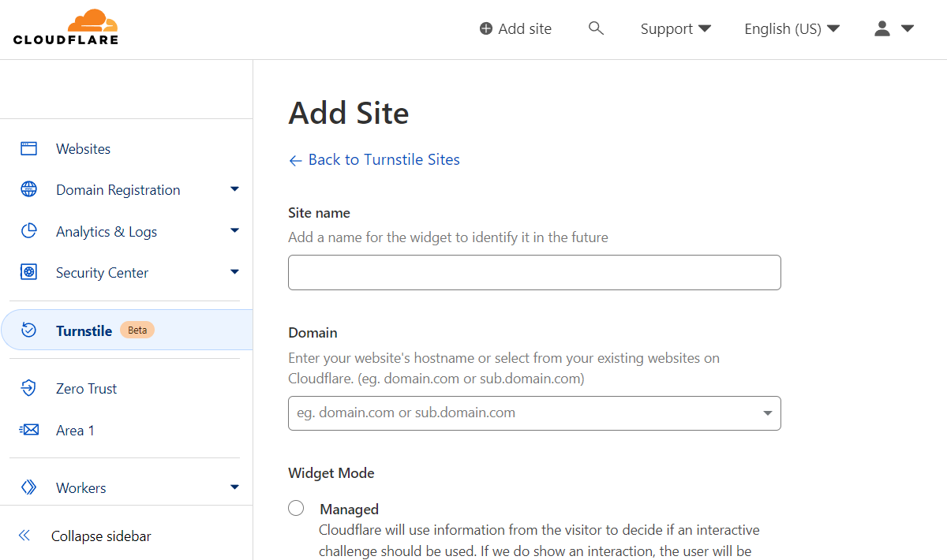947x560 pixels.
Task: Click the Zero Trust icon
Action: 28,388
